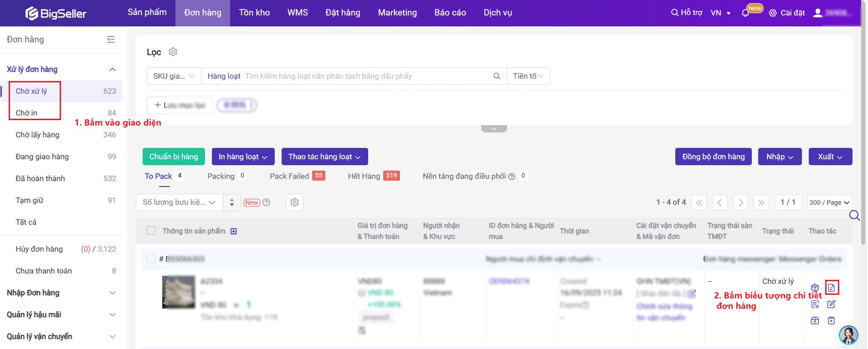Click the Chuẩn bị hàng button
Viewport: 868px width, 349px height.
(x=174, y=157)
